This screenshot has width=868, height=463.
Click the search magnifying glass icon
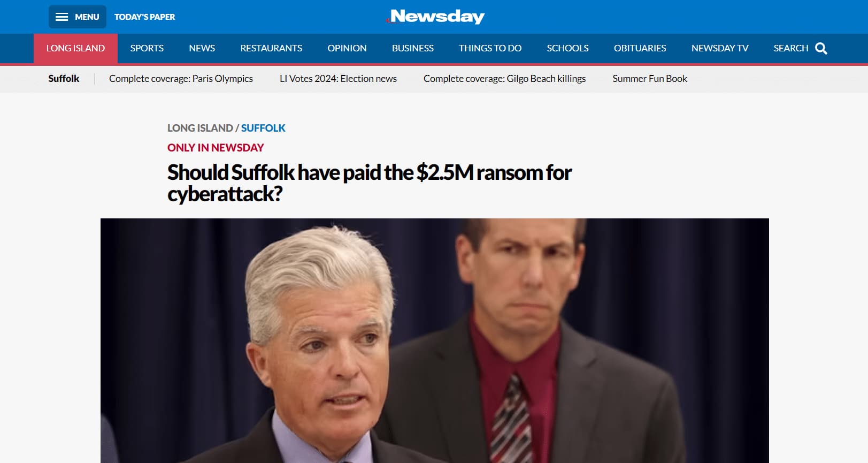click(x=821, y=49)
